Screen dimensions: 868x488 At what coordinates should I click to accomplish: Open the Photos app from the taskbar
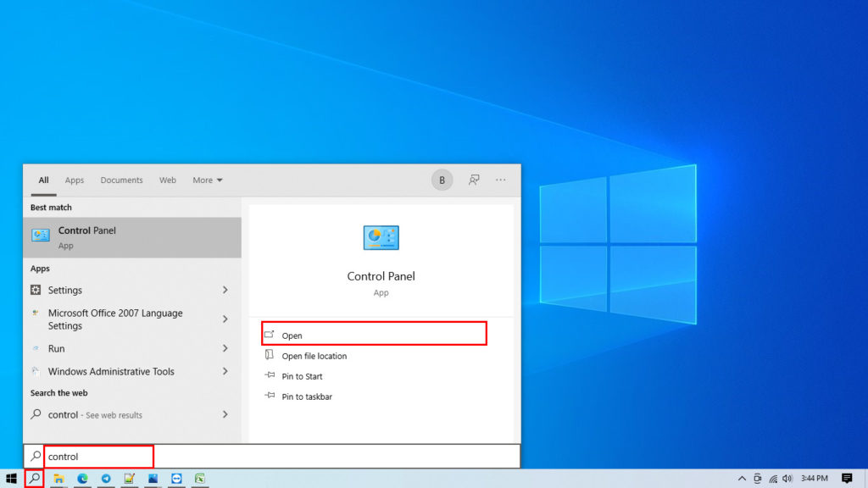pyautogui.click(x=153, y=479)
